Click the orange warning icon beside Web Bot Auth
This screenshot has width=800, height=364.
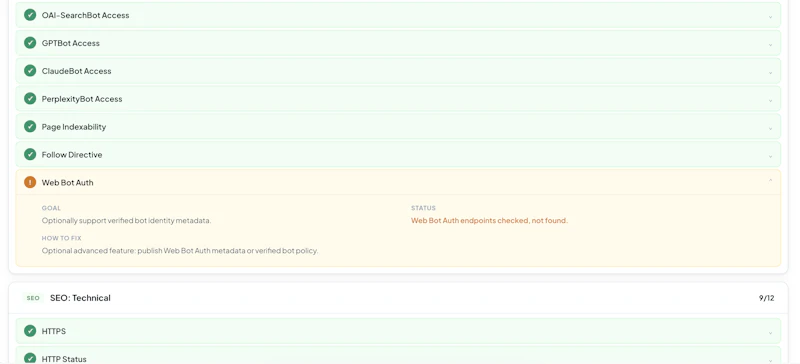pyautogui.click(x=30, y=182)
